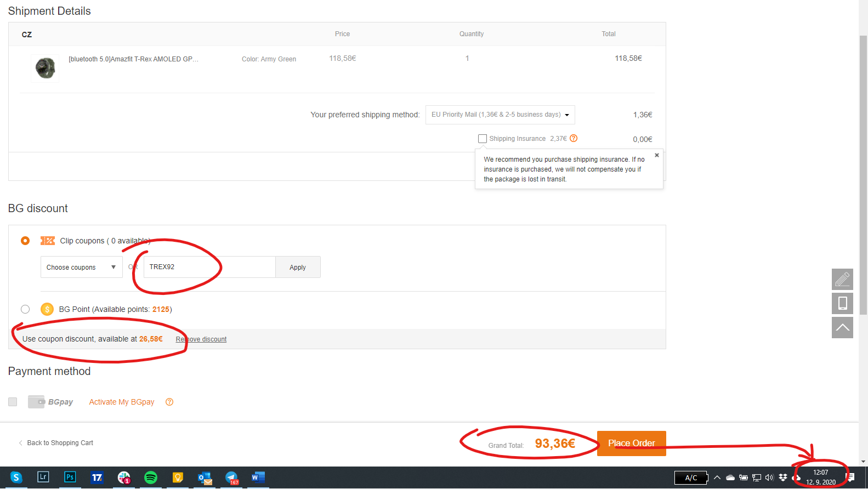Close the shipping insurance tooltip

click(657, 155)
